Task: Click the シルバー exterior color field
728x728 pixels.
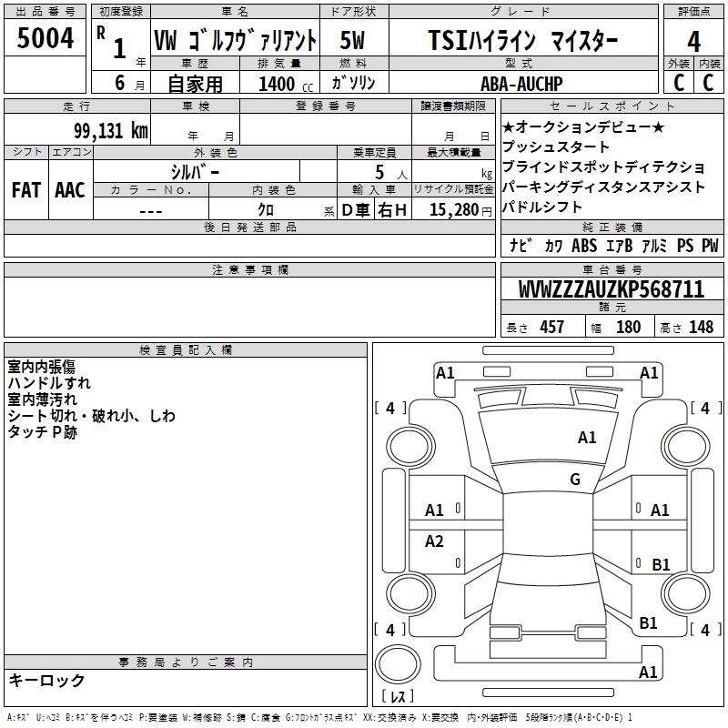Action: click(195, 172)
